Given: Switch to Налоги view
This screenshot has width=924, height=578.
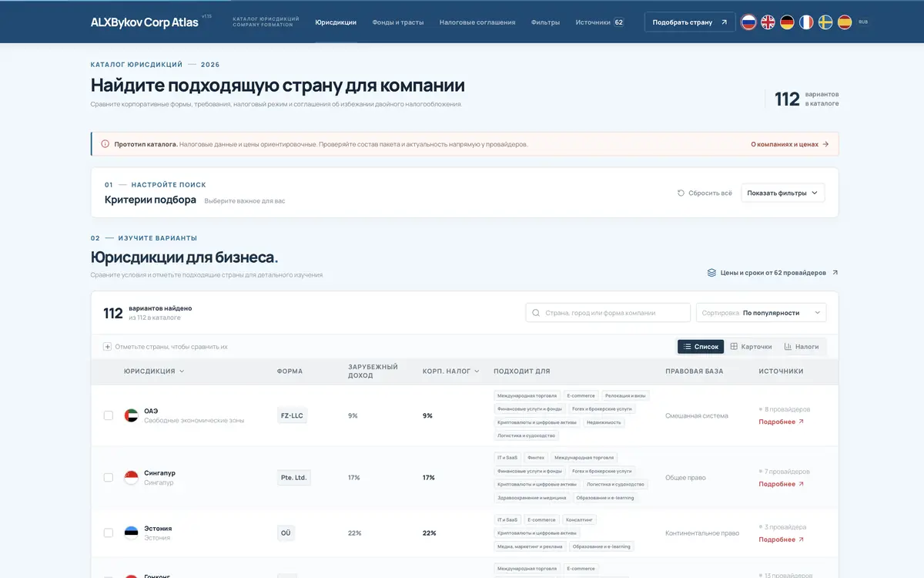Looking at the screenshot, I should coord(802,347).
